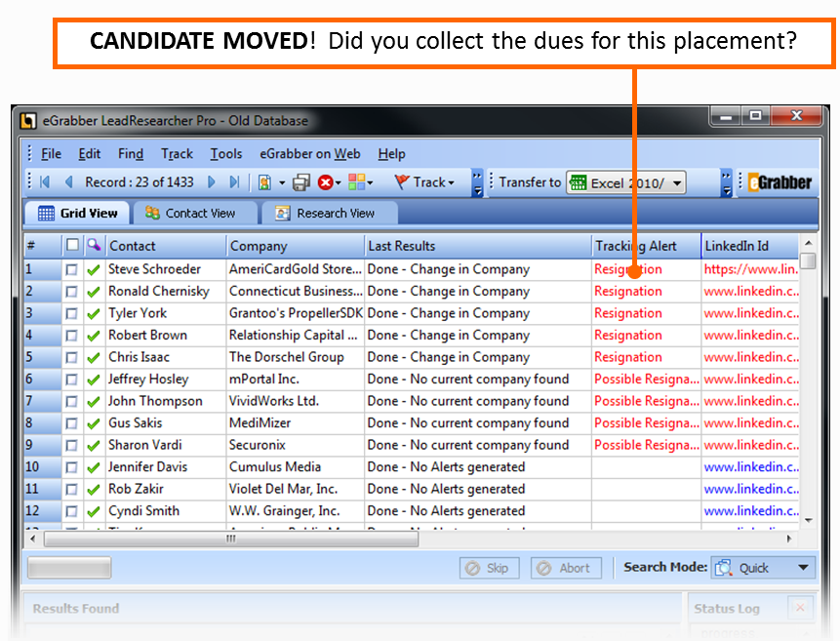Click green checkmark for Tyler York
840x641 pixels.
coord(94,314)
